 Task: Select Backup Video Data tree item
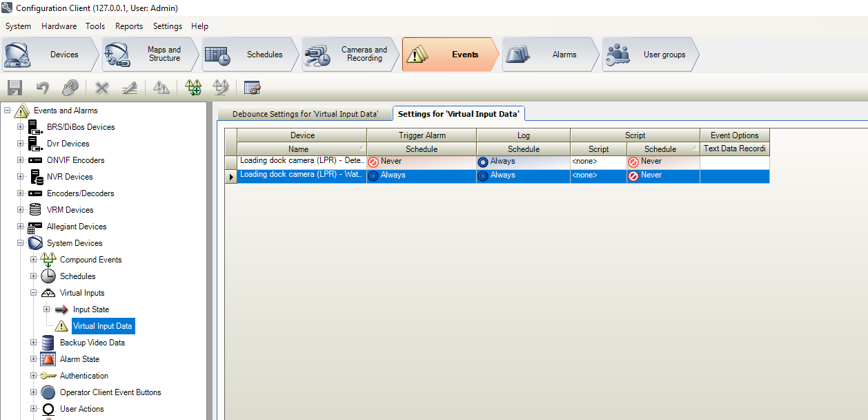(x=92, y=343)
